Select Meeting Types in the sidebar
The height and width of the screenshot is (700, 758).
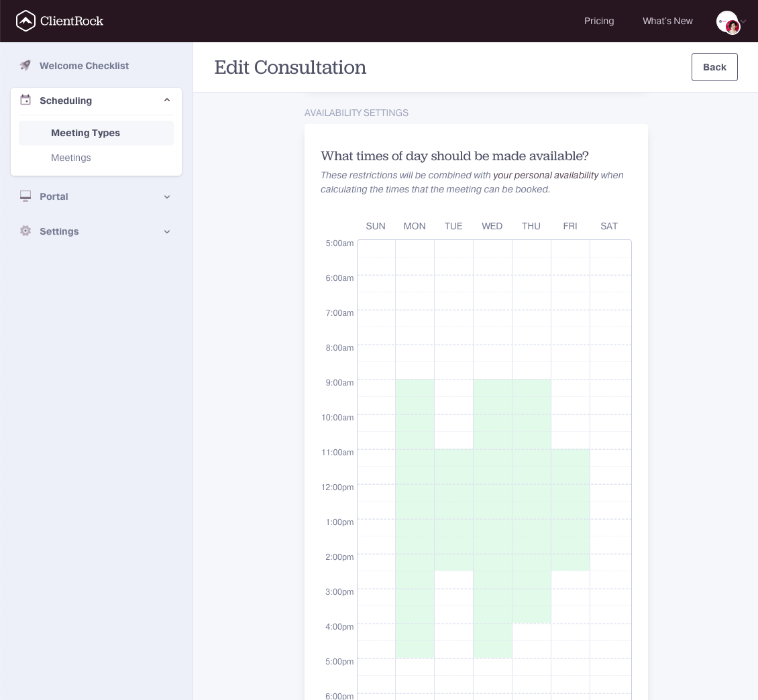click(x=85, y=133)
